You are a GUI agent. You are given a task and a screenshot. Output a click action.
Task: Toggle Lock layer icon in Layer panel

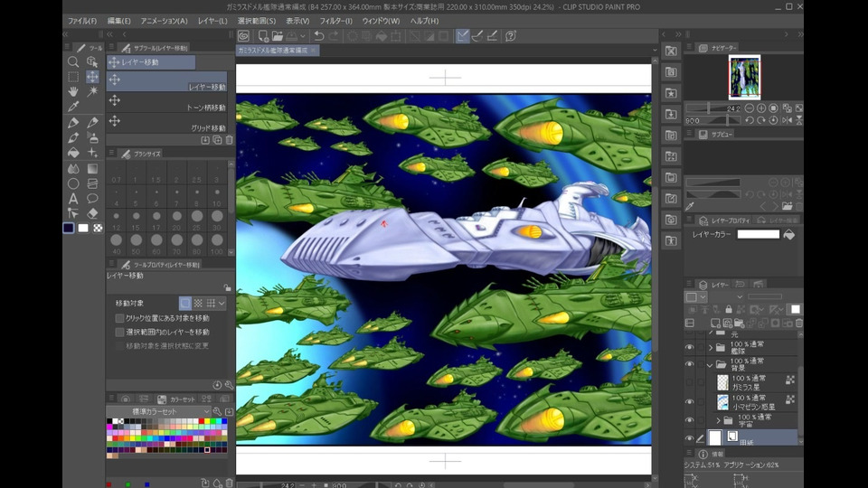tap(729, 309)
